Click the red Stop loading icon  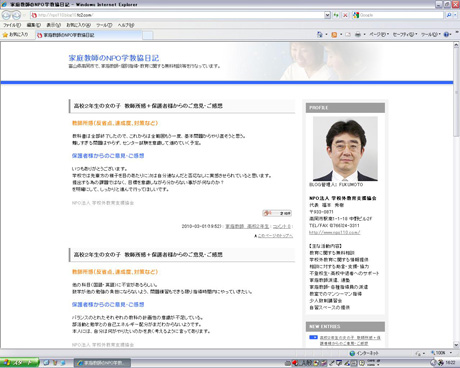coord(345,15)
